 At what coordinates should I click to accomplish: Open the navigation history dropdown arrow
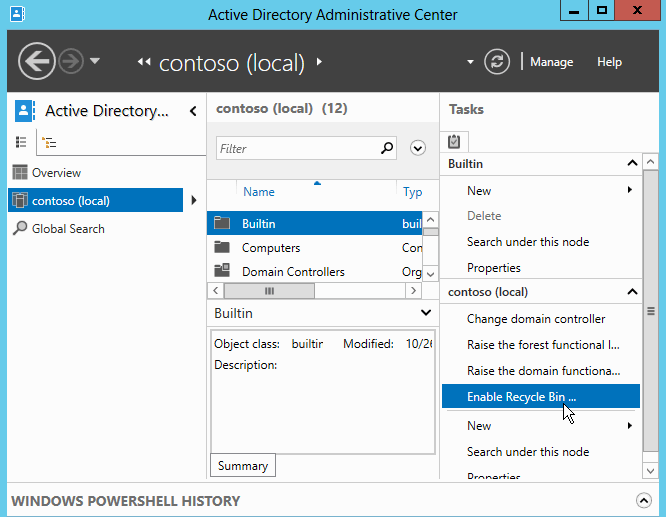tap(95, 61)
